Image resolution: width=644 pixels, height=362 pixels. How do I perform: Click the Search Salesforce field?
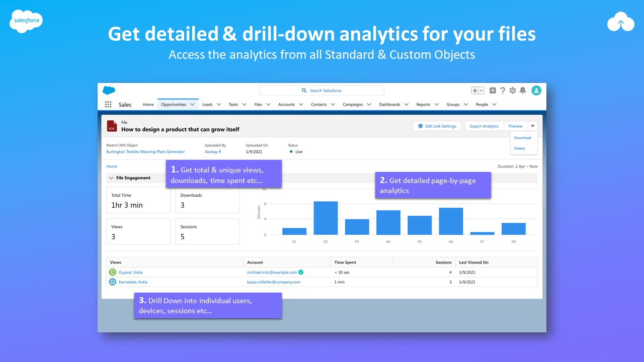coord(322,90)
